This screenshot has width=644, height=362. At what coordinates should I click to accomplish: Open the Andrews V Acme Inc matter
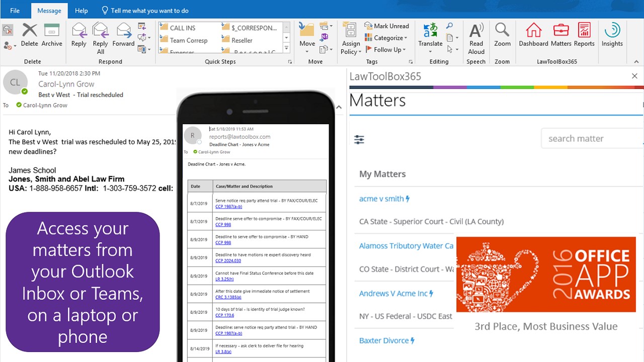396,293
